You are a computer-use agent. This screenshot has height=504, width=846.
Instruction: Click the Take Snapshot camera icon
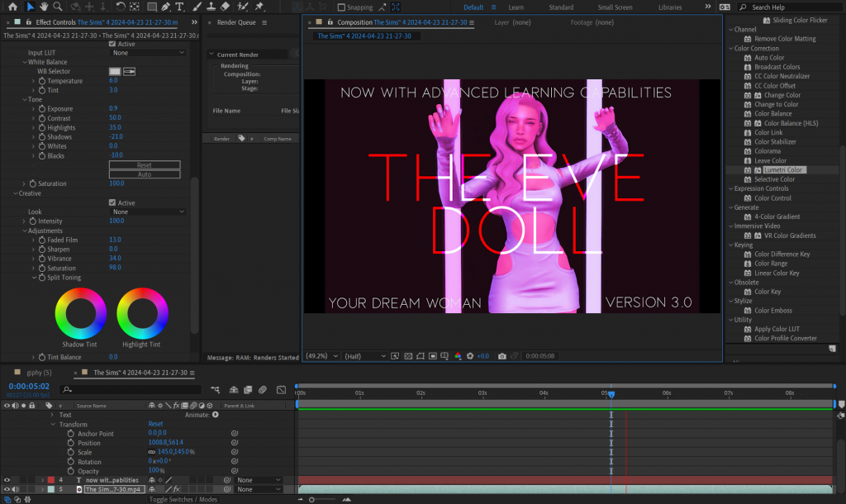502,356
